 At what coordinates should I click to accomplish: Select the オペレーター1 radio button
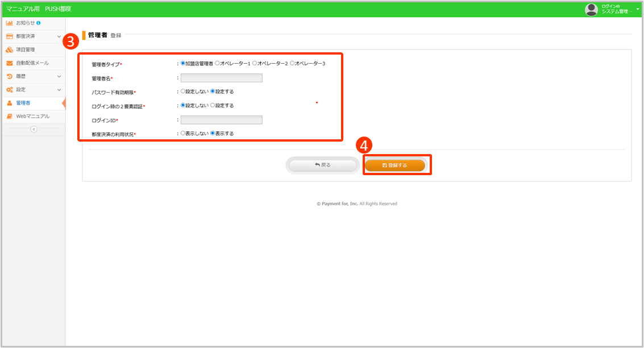click(x=218, y=64)
